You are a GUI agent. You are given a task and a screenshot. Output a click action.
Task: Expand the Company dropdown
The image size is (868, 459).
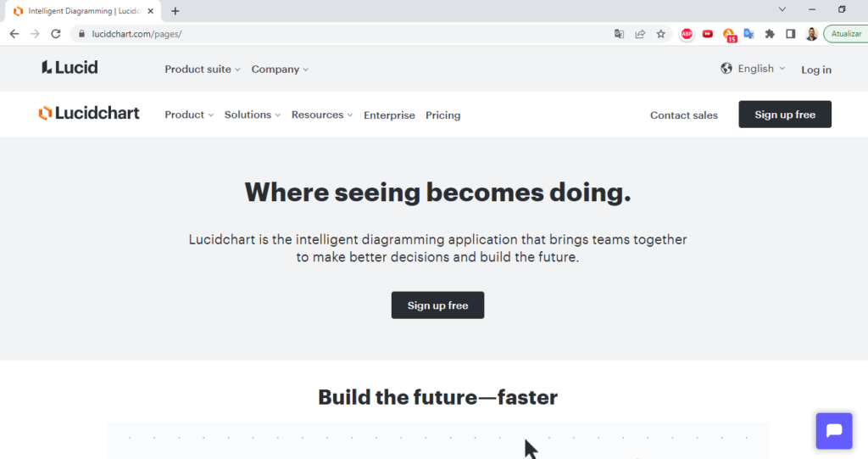(280, 70)
